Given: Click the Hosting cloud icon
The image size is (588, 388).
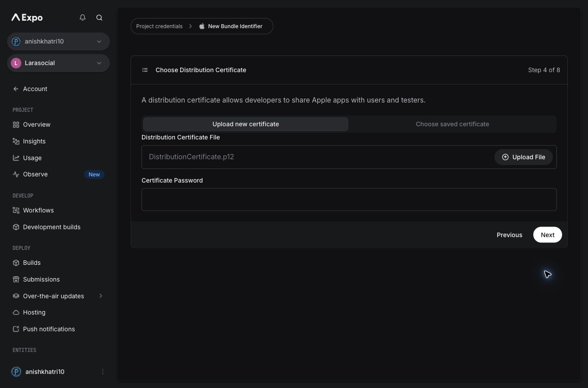Looking at the screenshot, I should click(x=16, y=312).
